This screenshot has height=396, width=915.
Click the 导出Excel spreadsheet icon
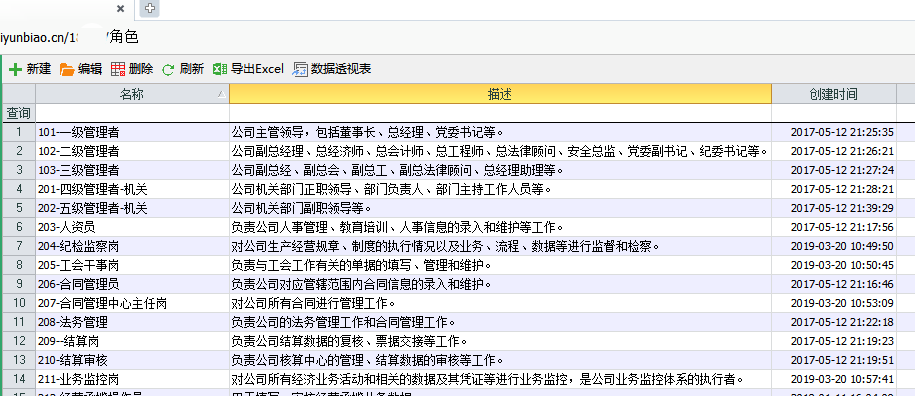tap(219, 69)
